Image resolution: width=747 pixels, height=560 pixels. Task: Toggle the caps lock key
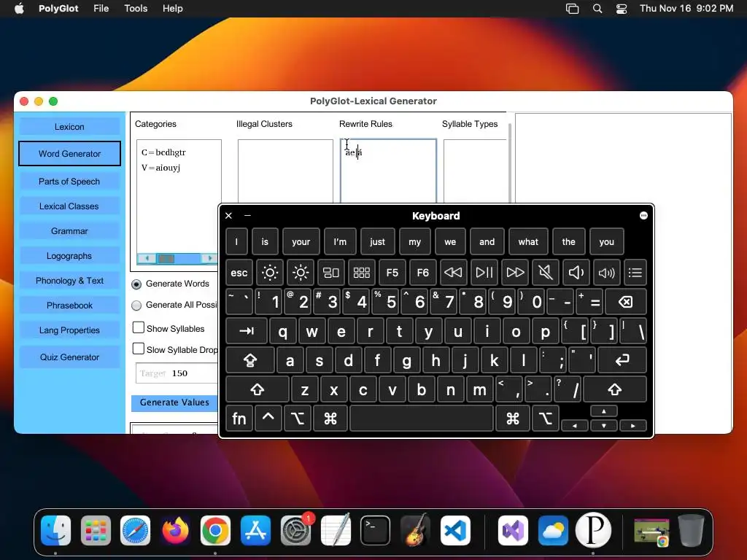(250, 360)
